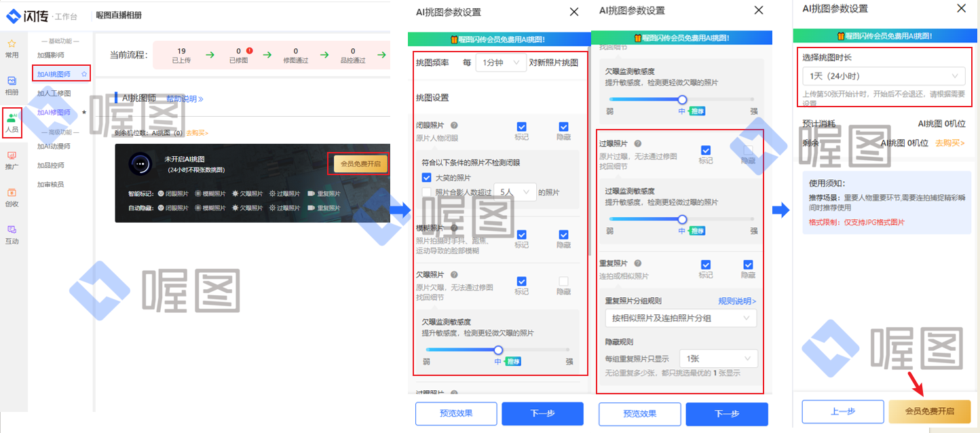Screen dimensions: 980x433
Task: Click the star beside 加AI挑图师
Action: (83, 74)
